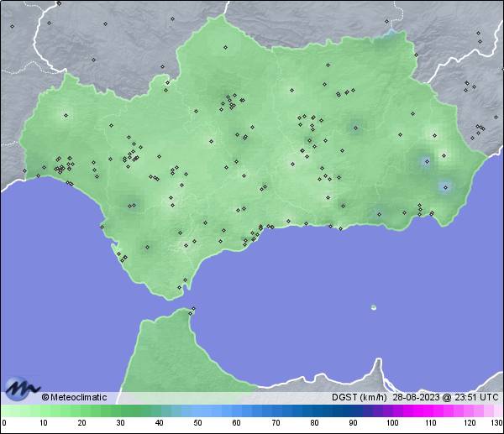
Task: Click the "90" value on the legend scale
Action: [353, 422]
